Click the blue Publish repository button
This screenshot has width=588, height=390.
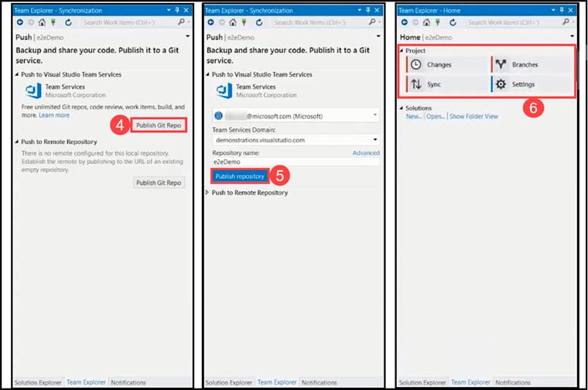(240, 176)
